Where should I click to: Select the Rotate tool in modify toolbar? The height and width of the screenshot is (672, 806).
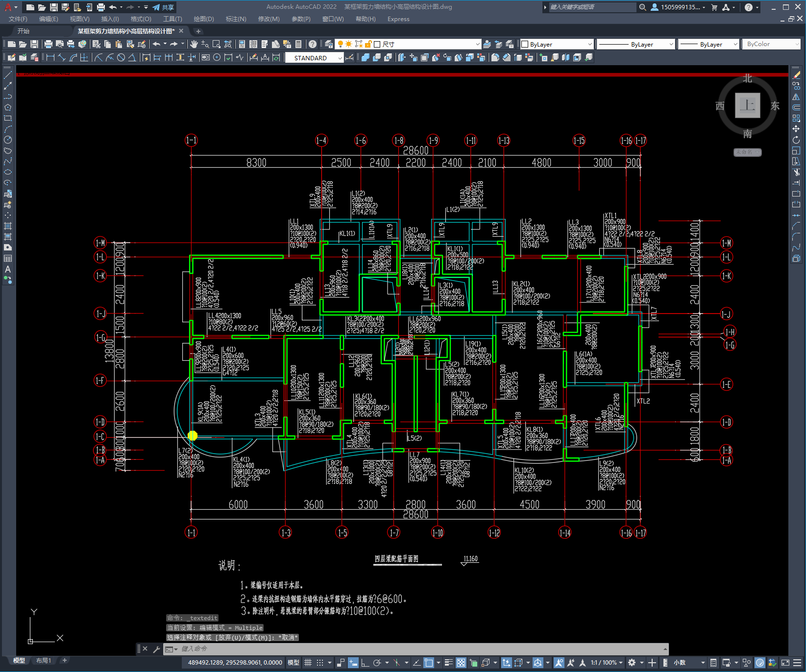pyautogui.click(x=796, y=140)
